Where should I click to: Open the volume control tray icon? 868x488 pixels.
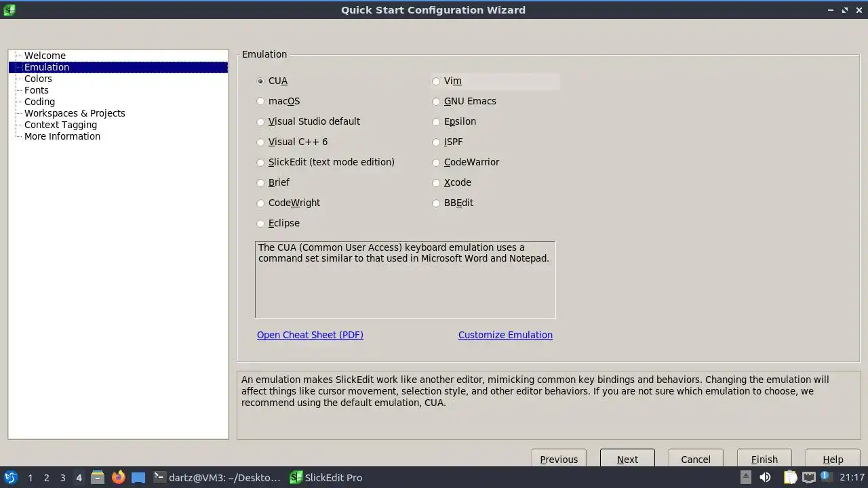(765, 477)
